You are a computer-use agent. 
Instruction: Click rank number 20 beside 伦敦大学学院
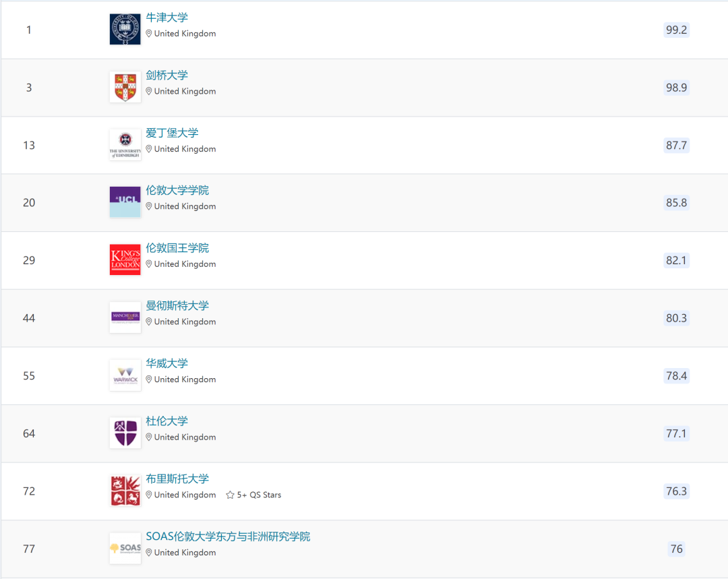(29, 202)
